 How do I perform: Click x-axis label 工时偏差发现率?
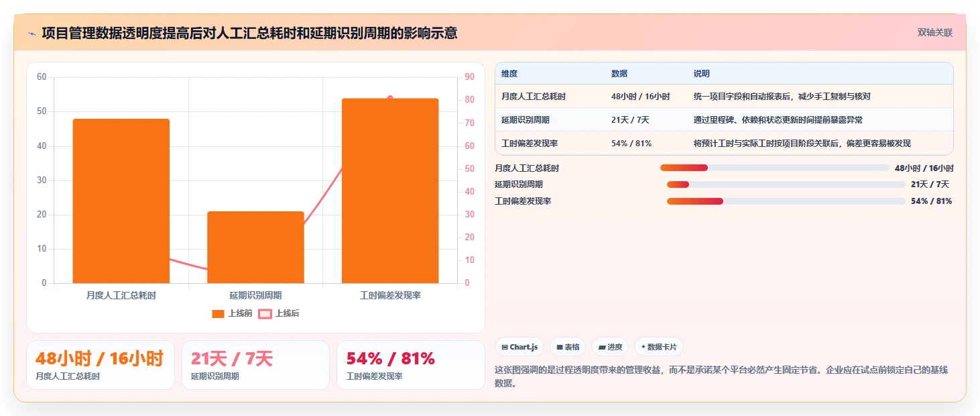390,295
